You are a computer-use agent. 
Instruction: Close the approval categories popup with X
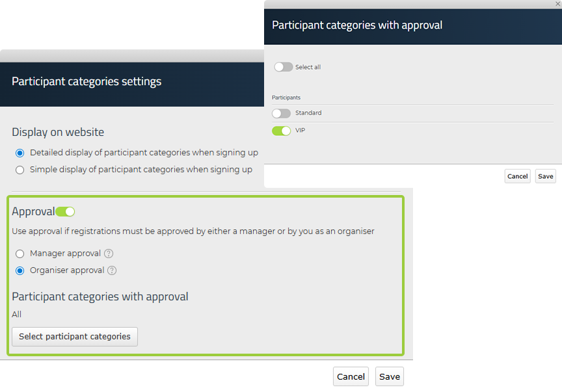tap(557, 4)
